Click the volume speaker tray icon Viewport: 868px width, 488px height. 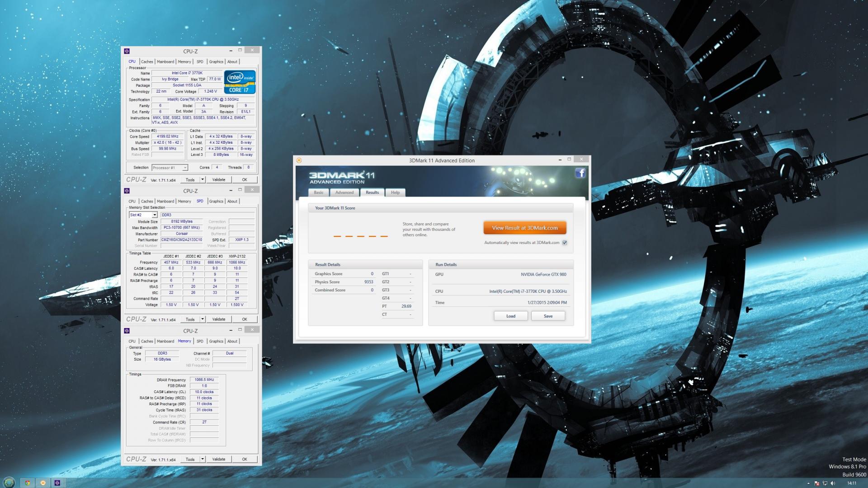point(832,483)
